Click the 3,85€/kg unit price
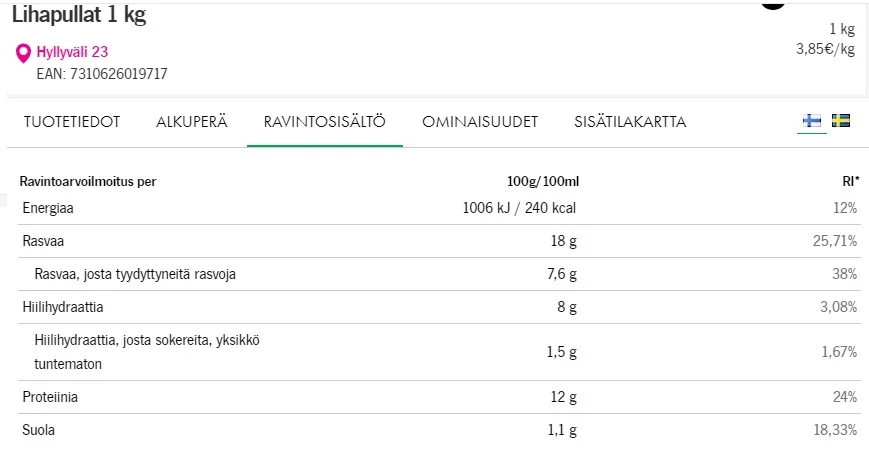Screen dimensions: 869x453 825,48
